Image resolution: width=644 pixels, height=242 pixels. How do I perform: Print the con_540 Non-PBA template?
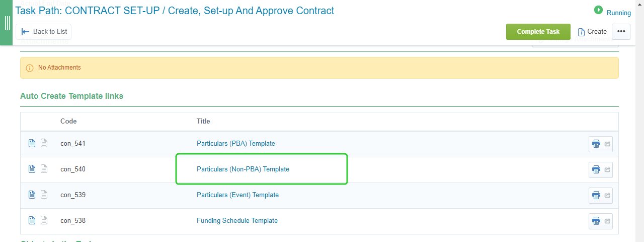pos(596,169)
